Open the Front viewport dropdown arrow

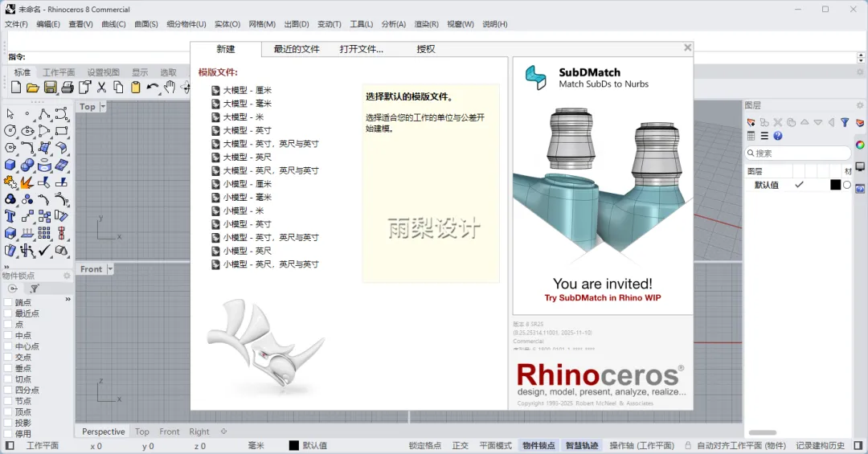(110, 269)
